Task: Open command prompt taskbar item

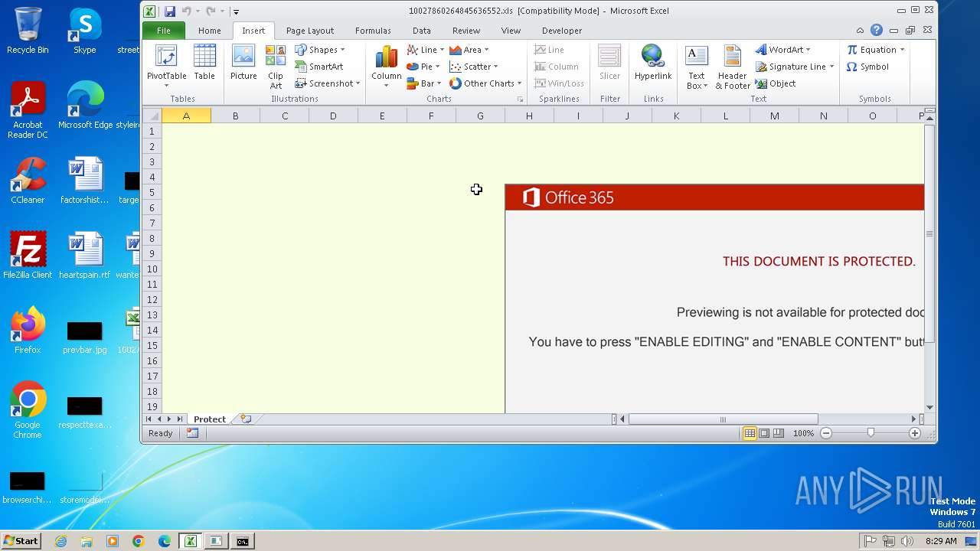Action: (242, 541)
